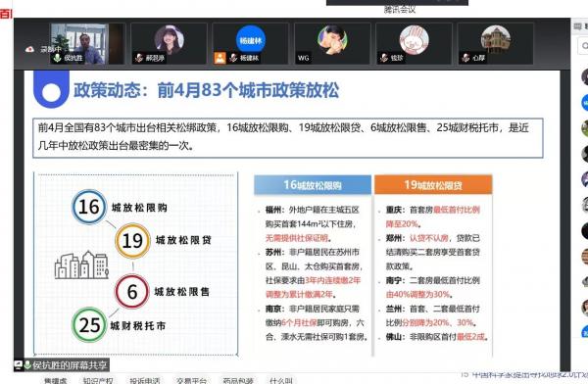Viewport: 588px width, 384px height.
Task: Click the 屏幕共享 sharing label text
Action: 70,364
